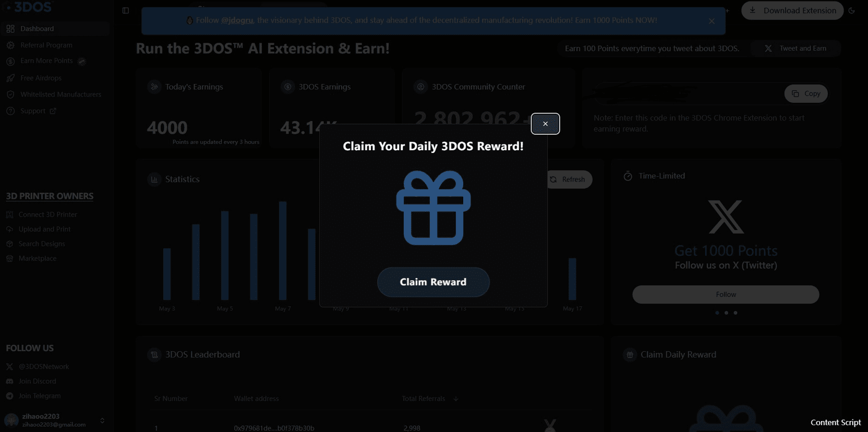Copy the referral code with the Copy button
This screenshot has width=868, height=432.
[806, 93]
